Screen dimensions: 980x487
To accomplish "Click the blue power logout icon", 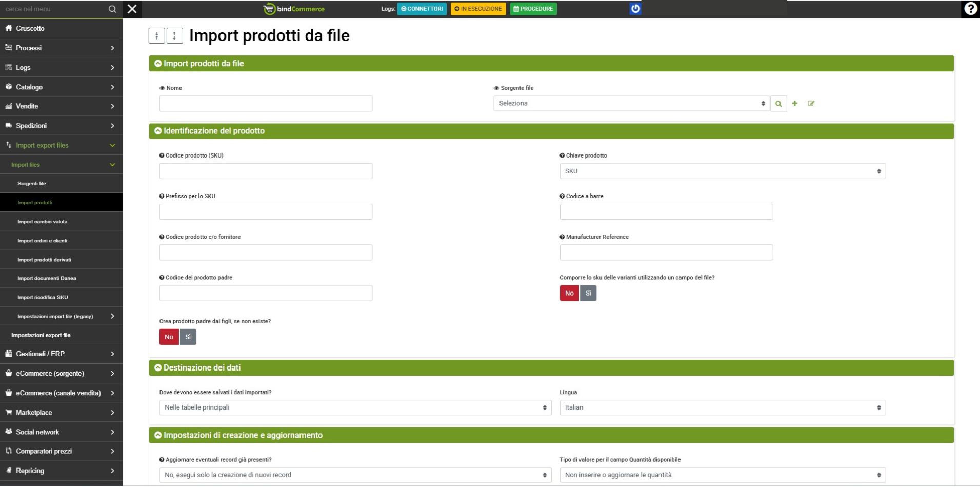I will pos(635,9).
